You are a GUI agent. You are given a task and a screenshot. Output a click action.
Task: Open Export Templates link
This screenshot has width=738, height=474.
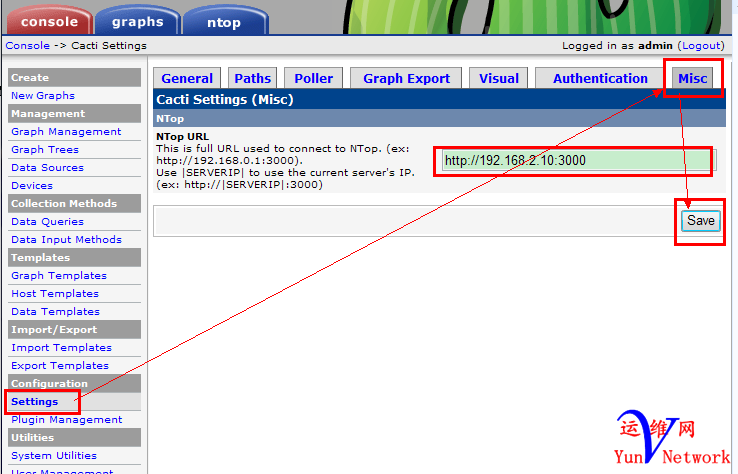[60, 366]
